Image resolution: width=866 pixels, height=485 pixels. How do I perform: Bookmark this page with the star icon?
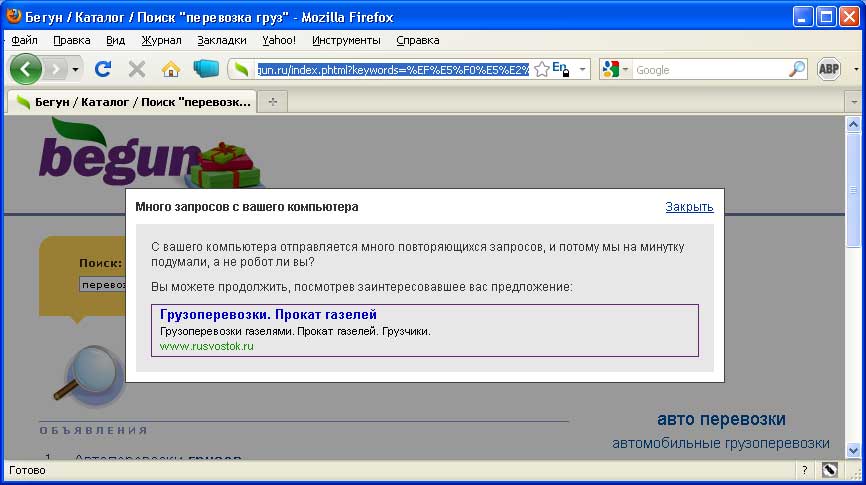pos(542,70)
